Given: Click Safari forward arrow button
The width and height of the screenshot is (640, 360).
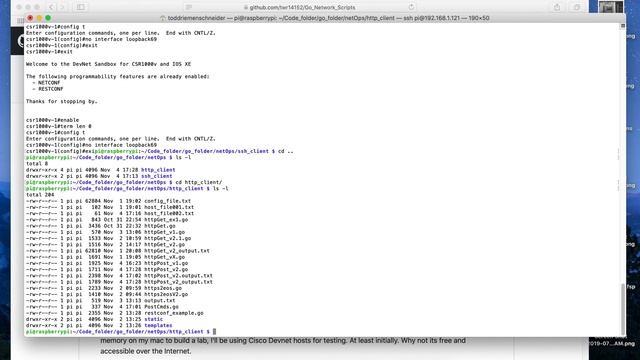Looking at the screenshot, I should click(x=62, y=7).
